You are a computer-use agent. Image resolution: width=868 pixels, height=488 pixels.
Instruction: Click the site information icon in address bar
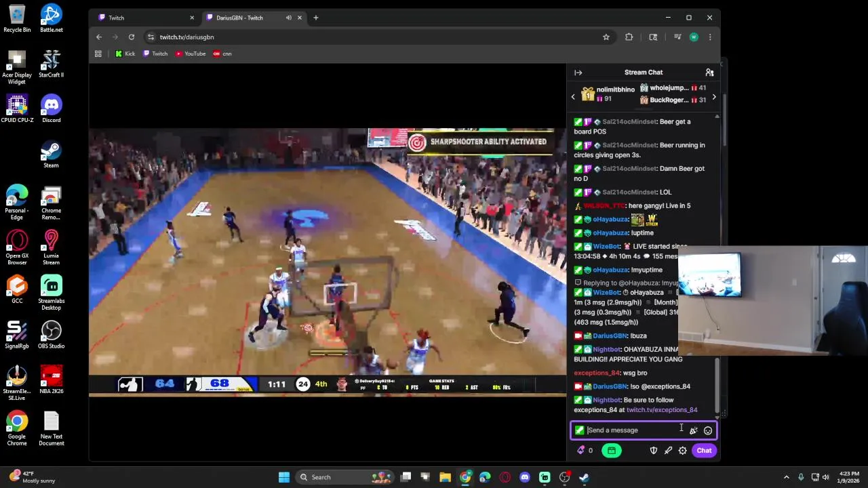coord(151,37)
